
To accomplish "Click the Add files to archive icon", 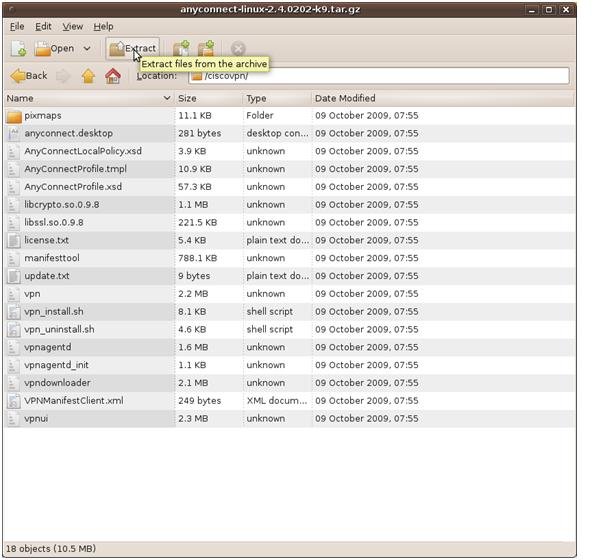I will (x=181, y=49).
